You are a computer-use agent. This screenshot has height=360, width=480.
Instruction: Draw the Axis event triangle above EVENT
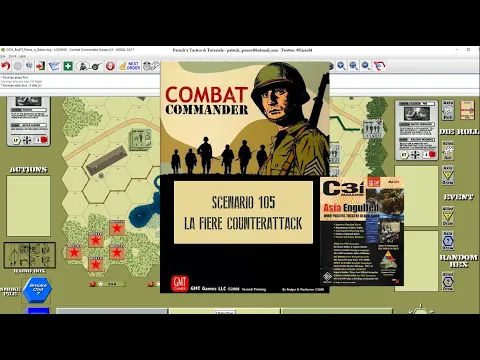pos(448,176)
